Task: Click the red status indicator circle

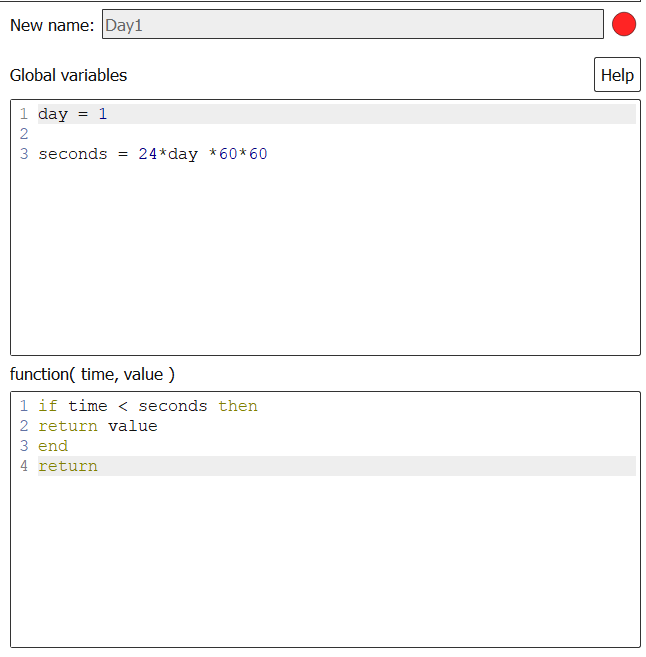Action: 624,24
